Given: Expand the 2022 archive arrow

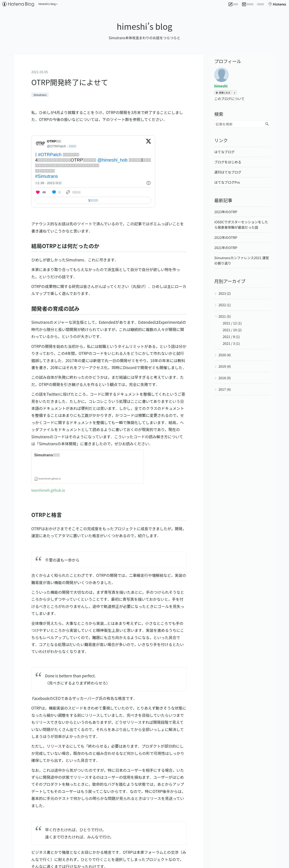Looking at the screenshot, I should point(216,305).
